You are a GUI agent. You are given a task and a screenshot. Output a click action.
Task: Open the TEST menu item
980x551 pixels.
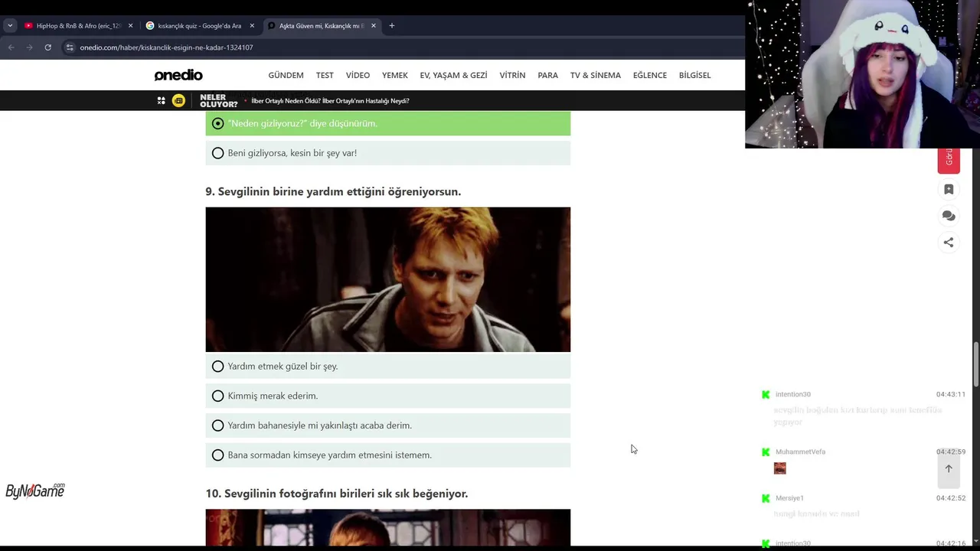(x=325, y=75)
